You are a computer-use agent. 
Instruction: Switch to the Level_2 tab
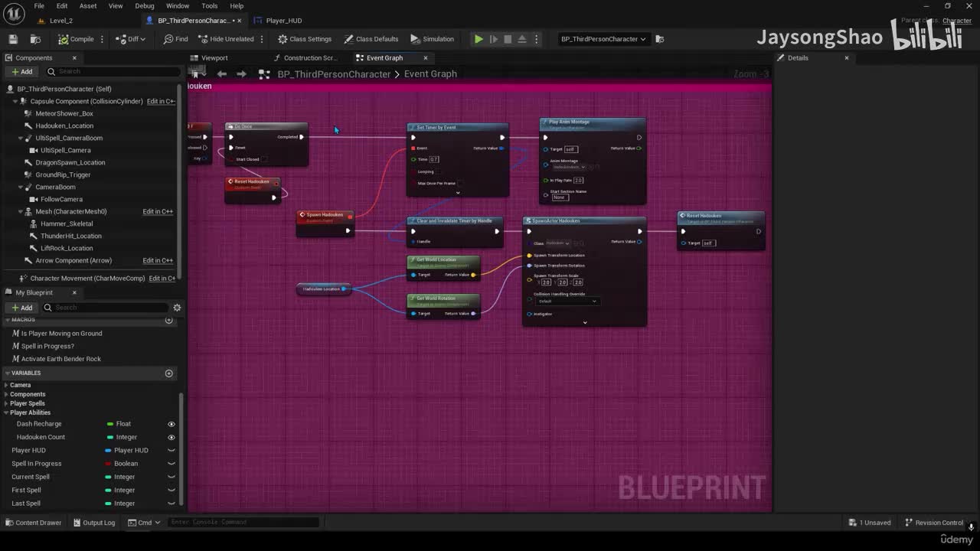61,21
